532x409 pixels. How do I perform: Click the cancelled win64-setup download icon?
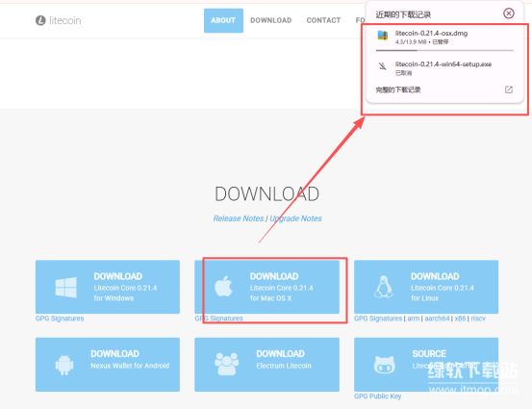click(383, 65)
